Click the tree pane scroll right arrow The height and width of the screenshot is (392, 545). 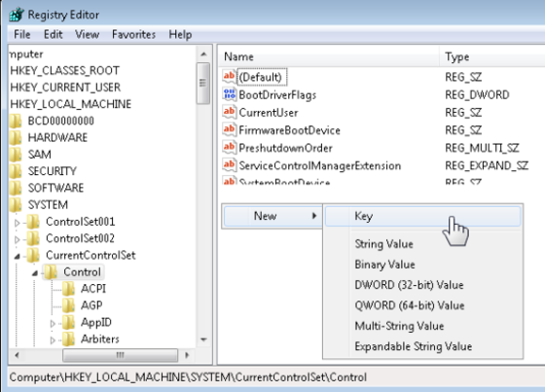coord(187,355)
